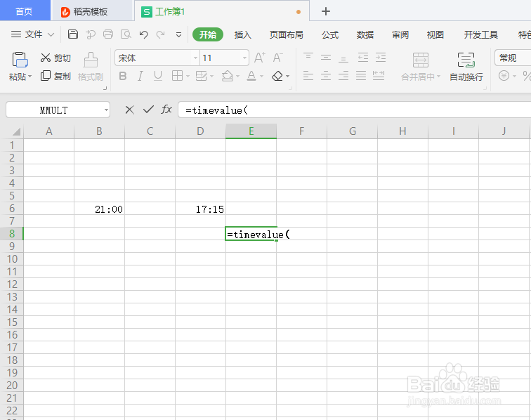Toggle Auto Wrap 自动换行
The width and height of the screenshot is (531, 420).
pos(466,67)
